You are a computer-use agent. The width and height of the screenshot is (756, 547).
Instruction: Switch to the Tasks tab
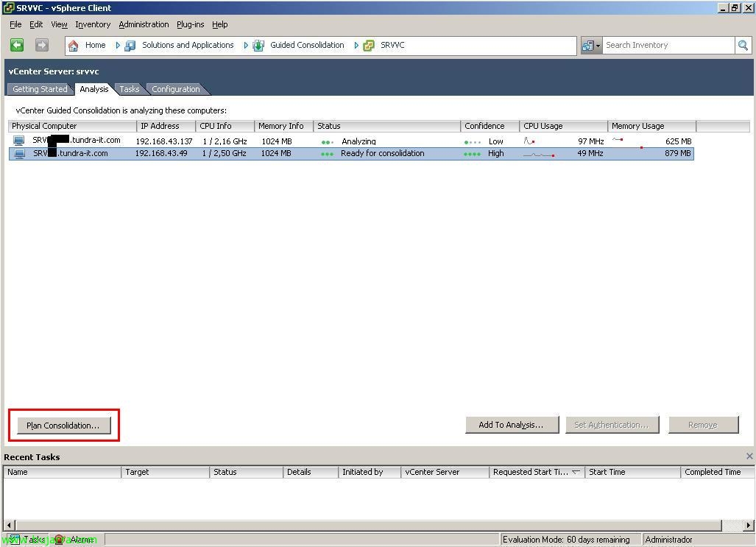pos(130,89)
